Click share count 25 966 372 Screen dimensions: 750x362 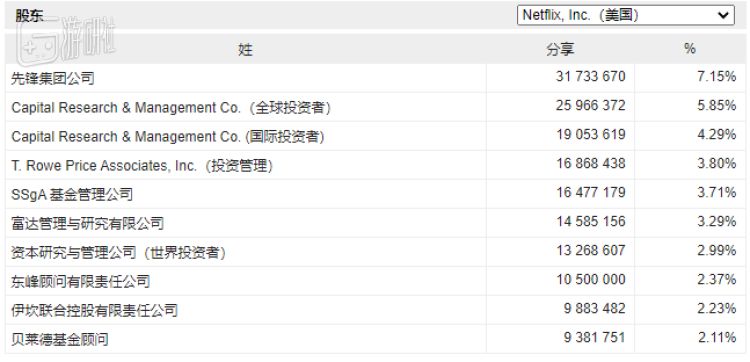click(x=590, y=105)
